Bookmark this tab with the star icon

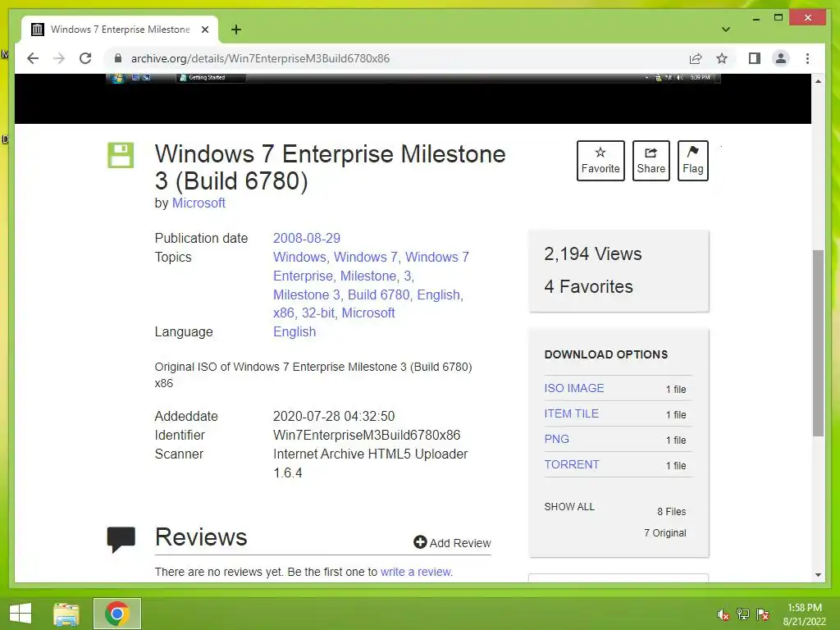[x=722, y=58]
